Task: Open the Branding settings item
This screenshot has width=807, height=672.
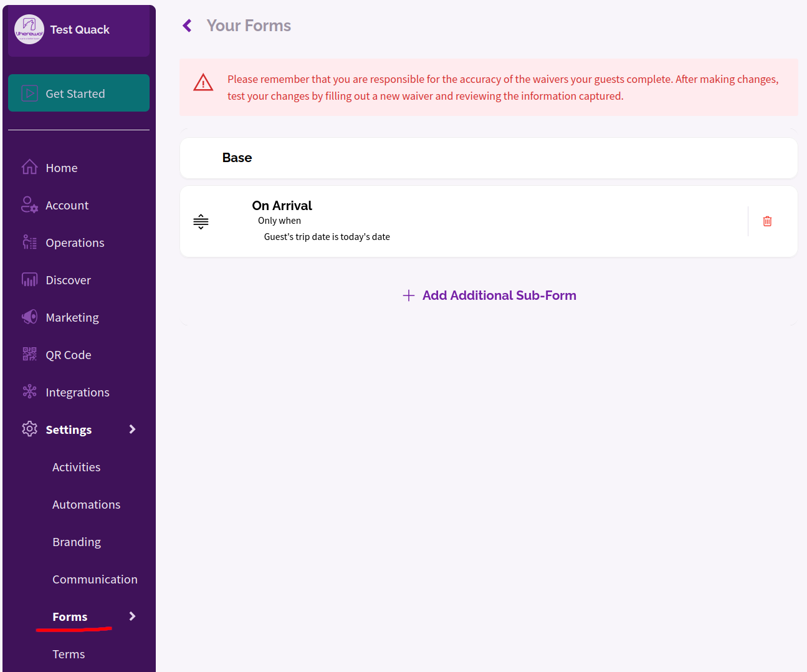Action: tap(77, 542)
